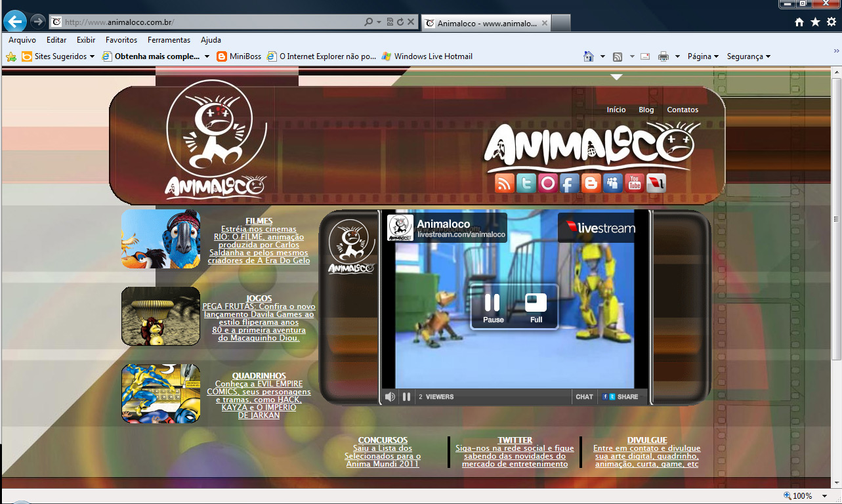
Task: Switch video to Full screen
Action: point(536,308)
